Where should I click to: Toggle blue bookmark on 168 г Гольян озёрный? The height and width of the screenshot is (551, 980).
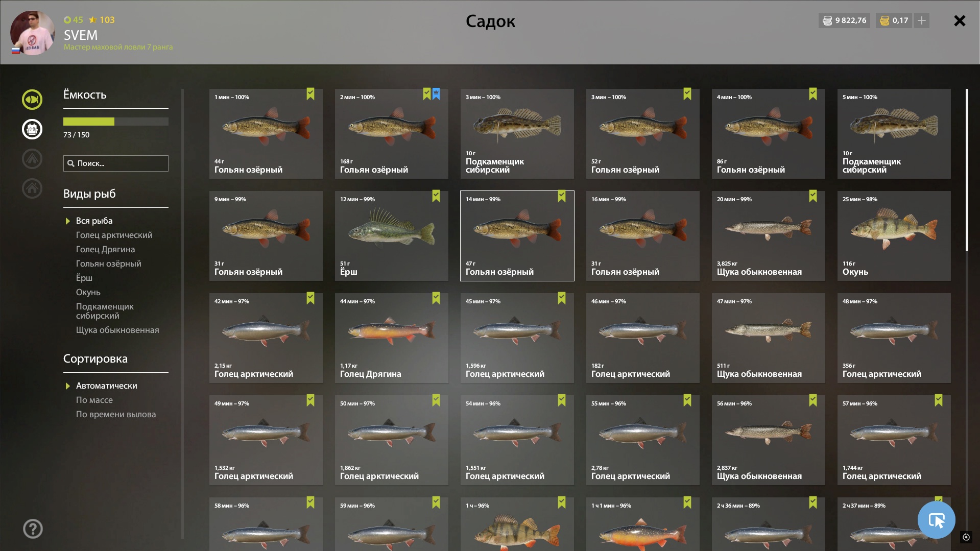click(x=436, y=94)
